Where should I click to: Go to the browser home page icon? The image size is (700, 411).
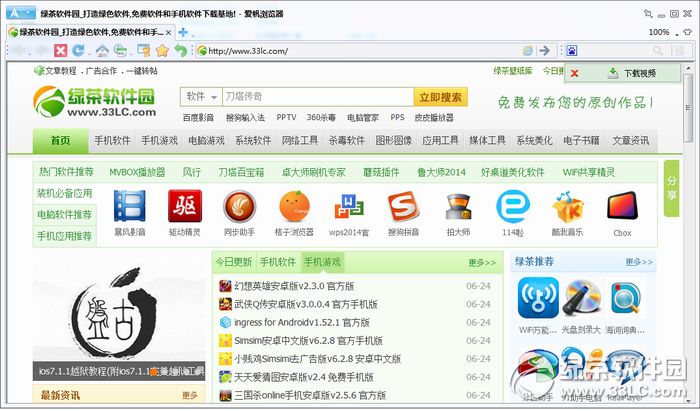click(x=102, y=50)
